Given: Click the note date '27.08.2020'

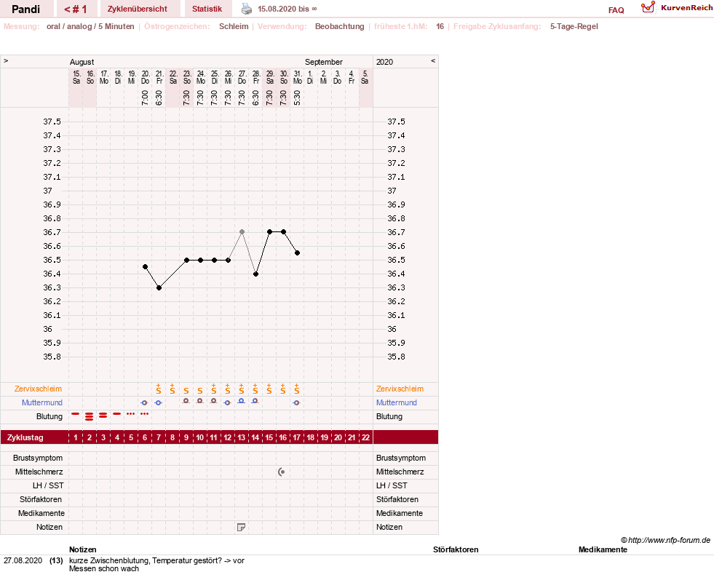Looking at the screenshot, I should pos(23,560).
